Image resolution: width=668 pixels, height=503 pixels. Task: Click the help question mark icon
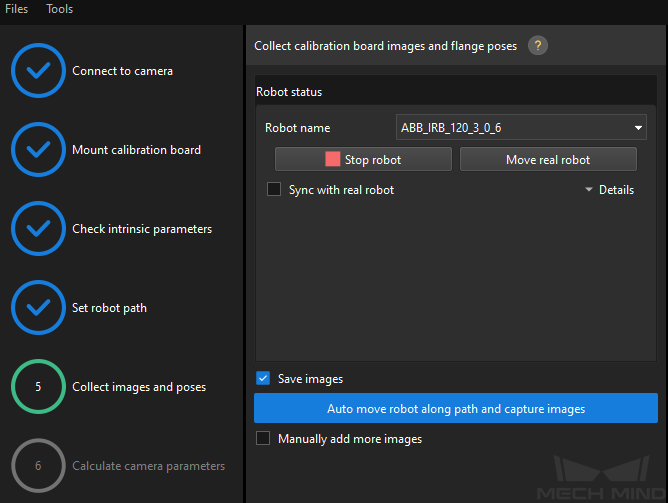538,46
